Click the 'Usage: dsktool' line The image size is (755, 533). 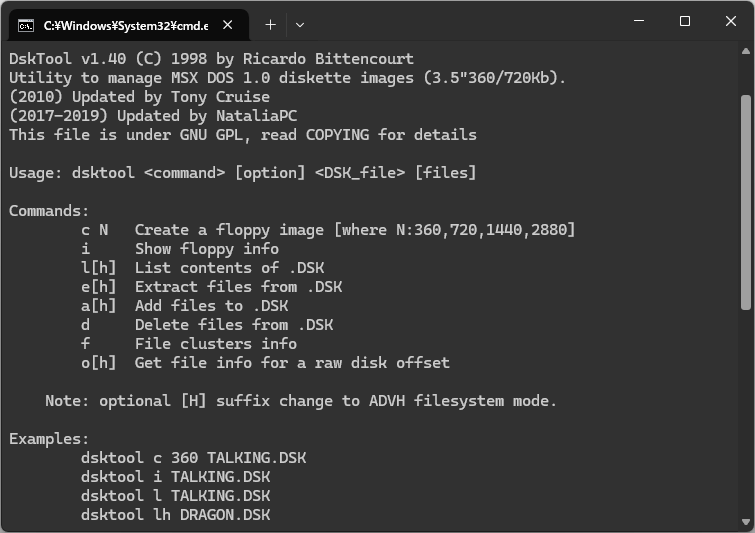point(243,173)
